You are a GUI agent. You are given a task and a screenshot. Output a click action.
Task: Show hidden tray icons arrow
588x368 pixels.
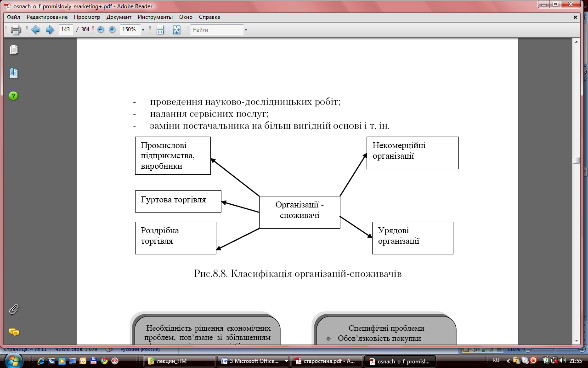(508, 361)
